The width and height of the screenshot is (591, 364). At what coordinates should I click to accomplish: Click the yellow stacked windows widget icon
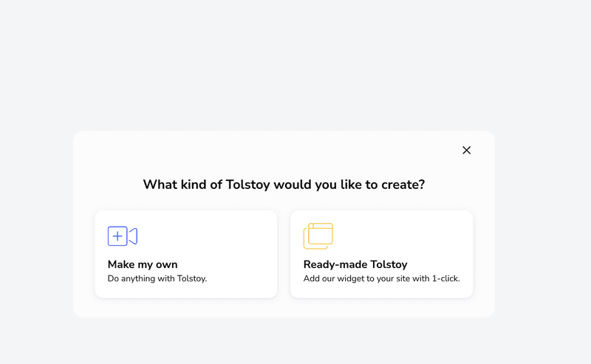point(318,236)
